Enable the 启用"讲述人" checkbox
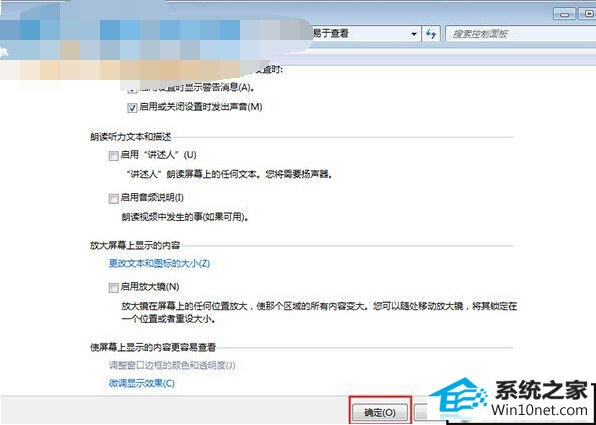This screenshot has height=425, width=596. [x=113, y=156]
